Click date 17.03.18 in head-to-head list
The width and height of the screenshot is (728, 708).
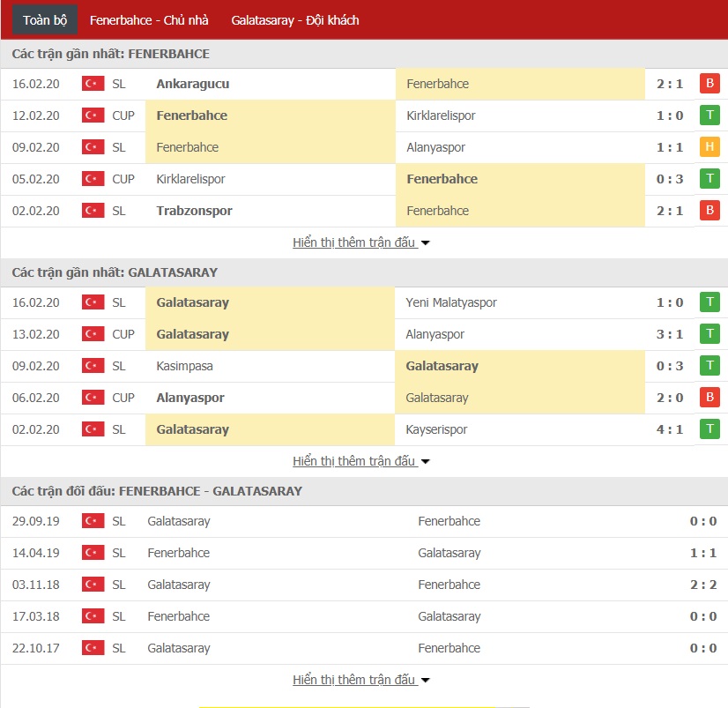pos(36,616)
